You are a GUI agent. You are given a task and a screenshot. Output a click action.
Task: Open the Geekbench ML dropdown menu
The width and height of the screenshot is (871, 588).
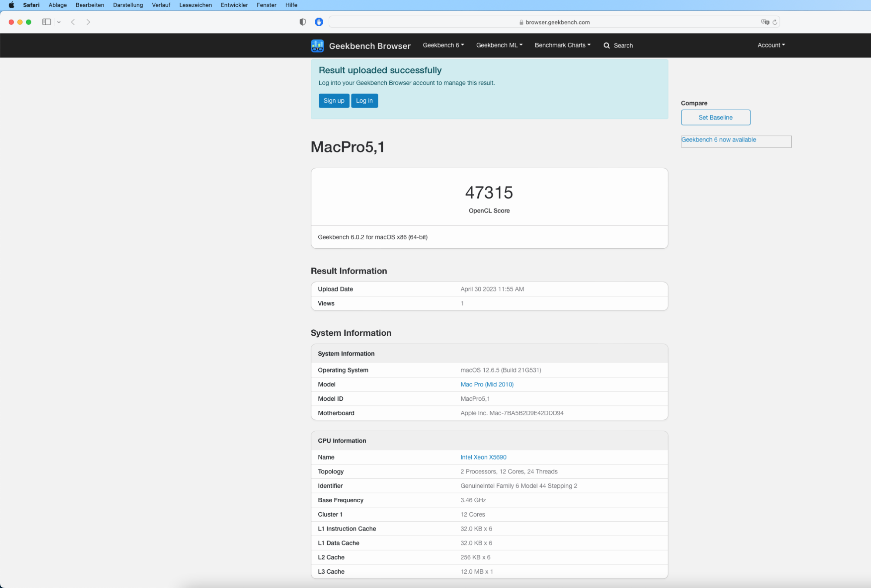(499, 45)
